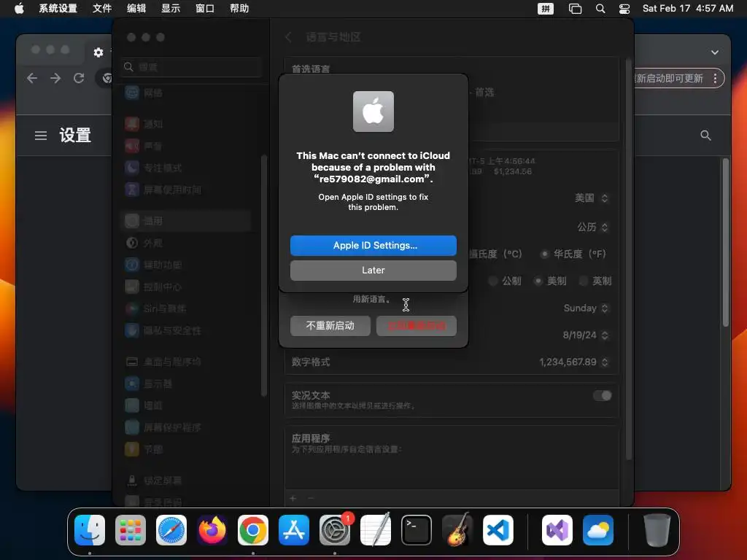Click the Stage Manager menu bar icon
This screenshot has width=747, height=560.
[575, 9]
